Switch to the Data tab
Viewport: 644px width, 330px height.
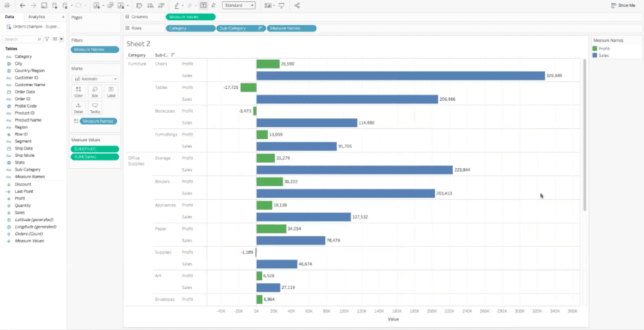(9, 17)
